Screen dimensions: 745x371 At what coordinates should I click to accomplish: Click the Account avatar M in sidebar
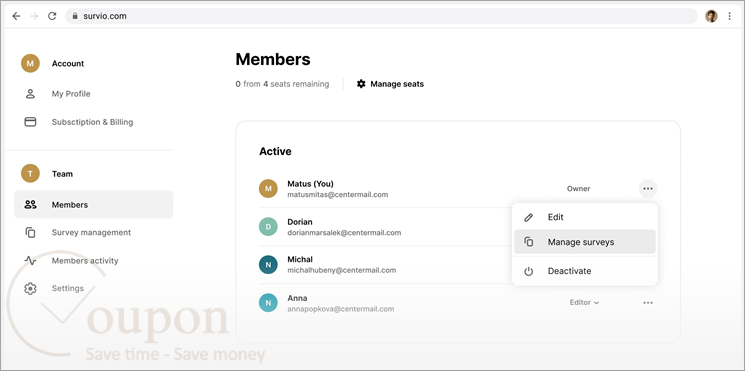30,63
